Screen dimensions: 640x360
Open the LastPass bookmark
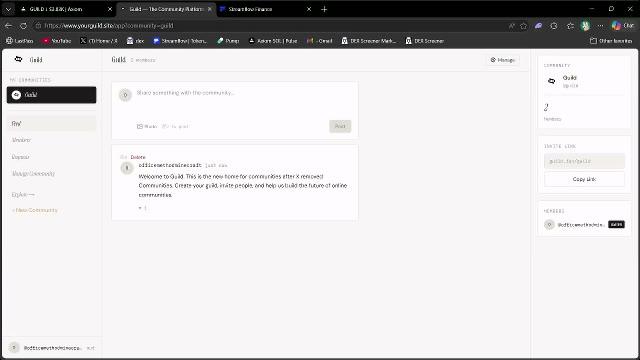20,41
